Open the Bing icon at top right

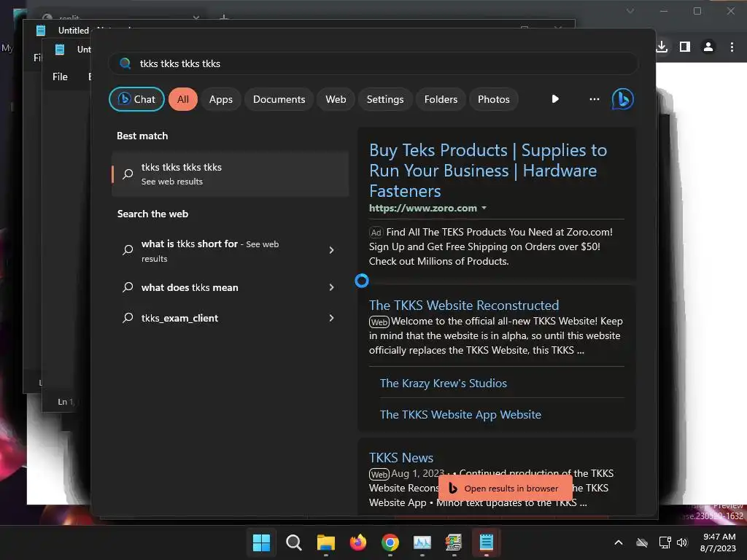coord(623,99)
